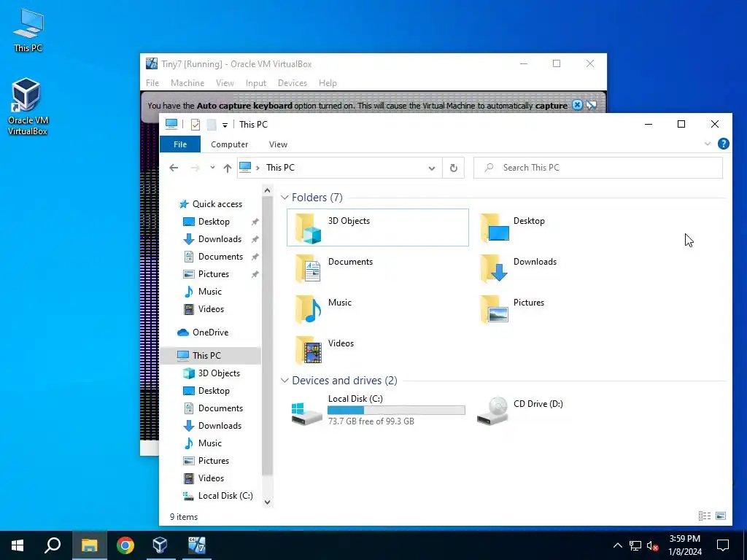
Task: Open the View ribbon tab
Action: [x=278, y=144]
